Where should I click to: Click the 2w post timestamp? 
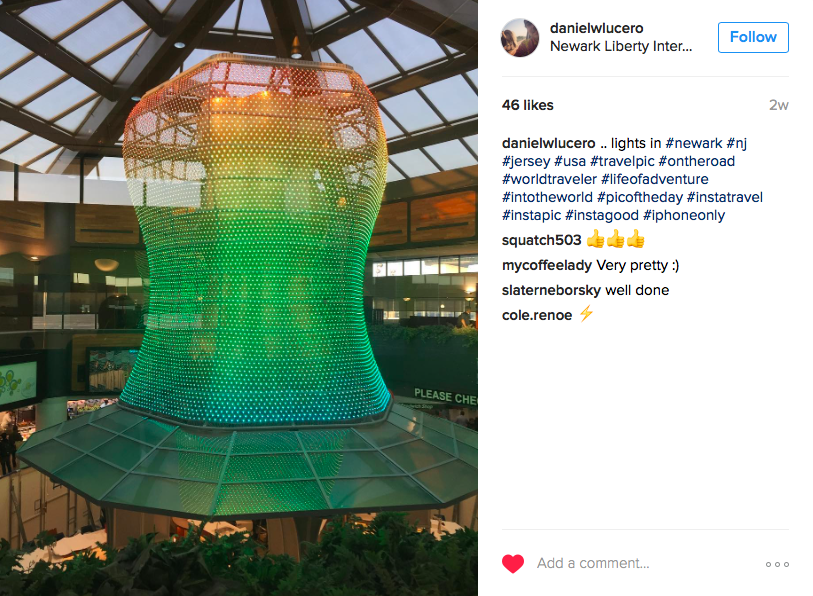778,105
